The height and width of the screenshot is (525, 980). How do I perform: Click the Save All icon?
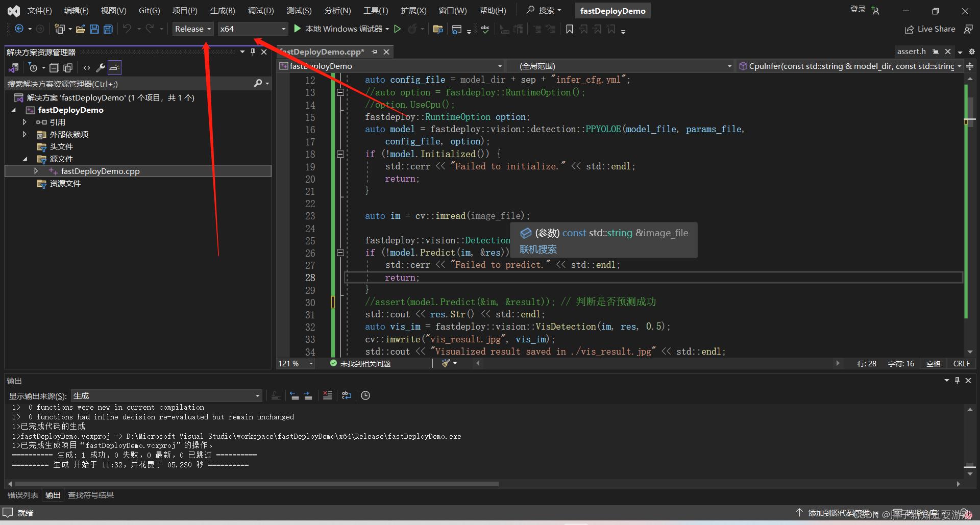click(x=108, y=29)
